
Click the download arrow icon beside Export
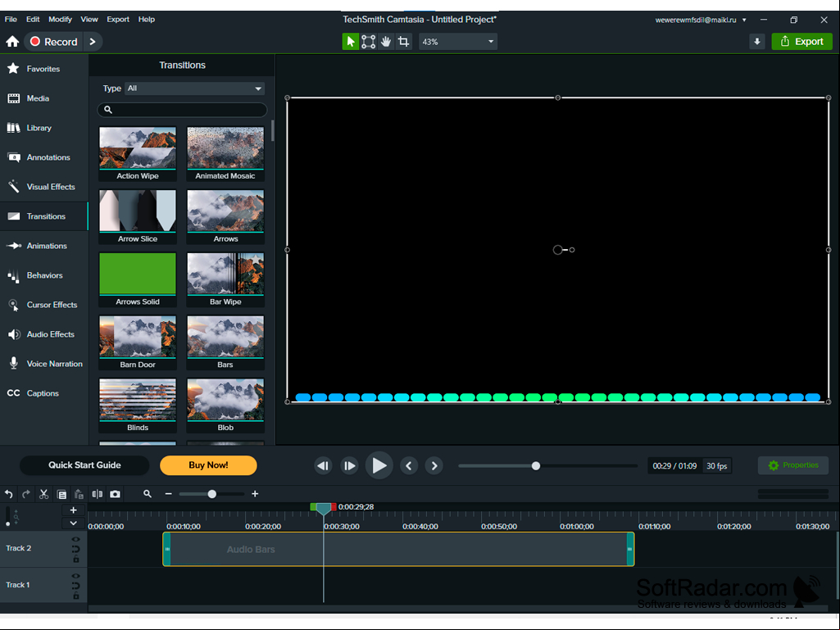[757, 42]
